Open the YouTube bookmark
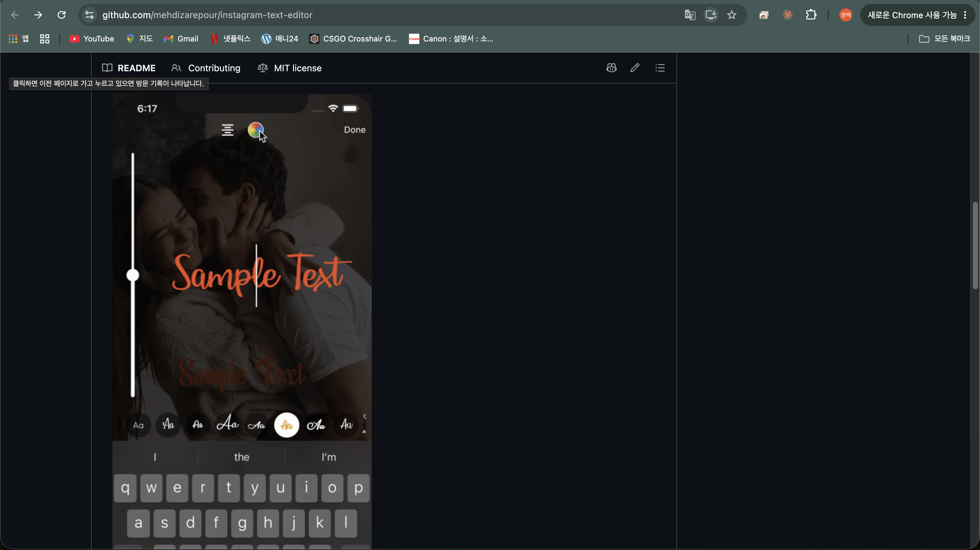Viewport: 980px width, 550px height. [x=91, y=39]
